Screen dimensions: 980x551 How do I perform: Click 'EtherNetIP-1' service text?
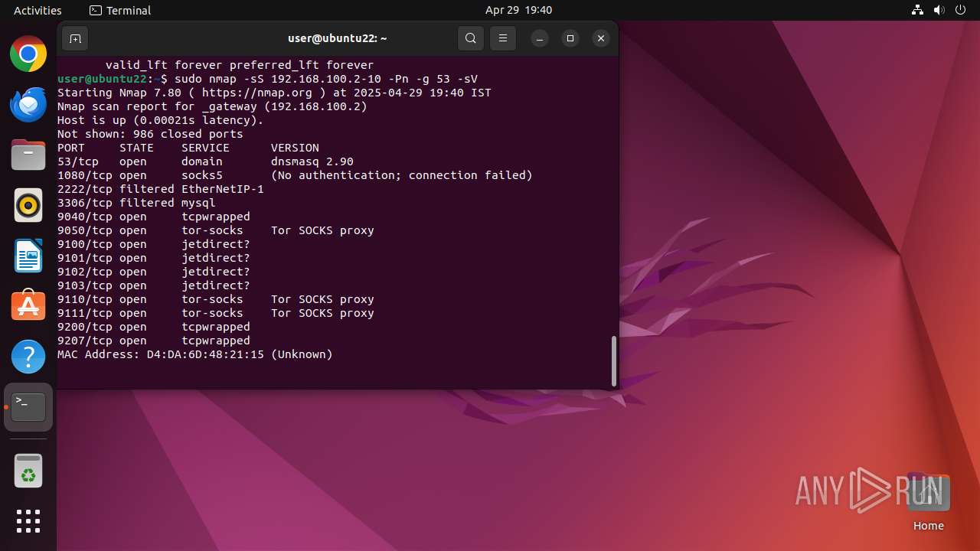(x=223, y=189)
